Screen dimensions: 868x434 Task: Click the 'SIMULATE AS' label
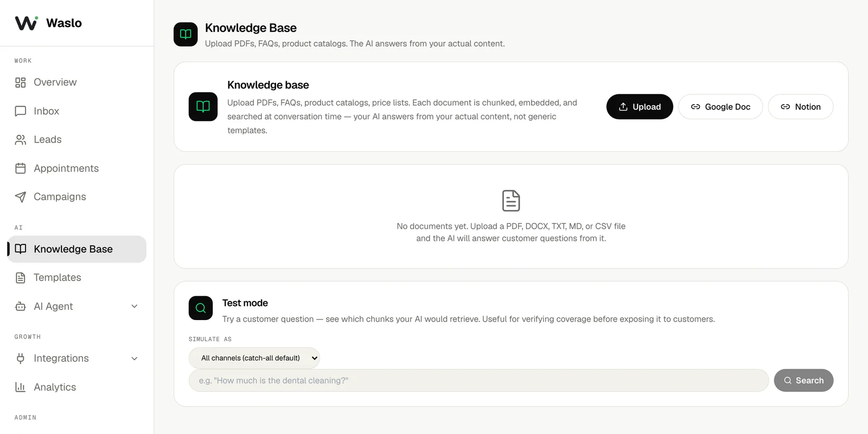[x=210, y=339]
